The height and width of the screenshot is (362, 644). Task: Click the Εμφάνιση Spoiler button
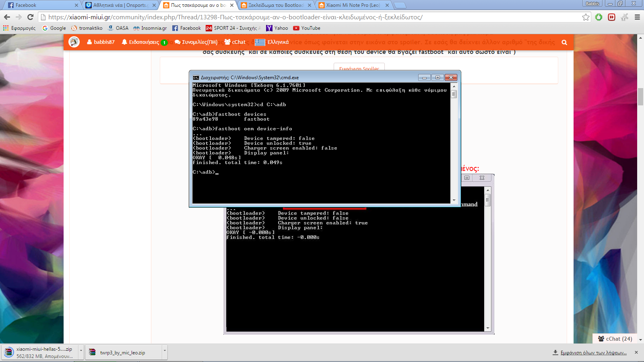tap(359, 68)
